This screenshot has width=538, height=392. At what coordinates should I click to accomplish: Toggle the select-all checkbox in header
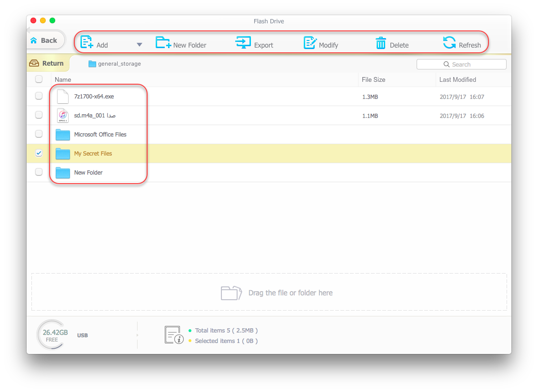coord(39,79)
